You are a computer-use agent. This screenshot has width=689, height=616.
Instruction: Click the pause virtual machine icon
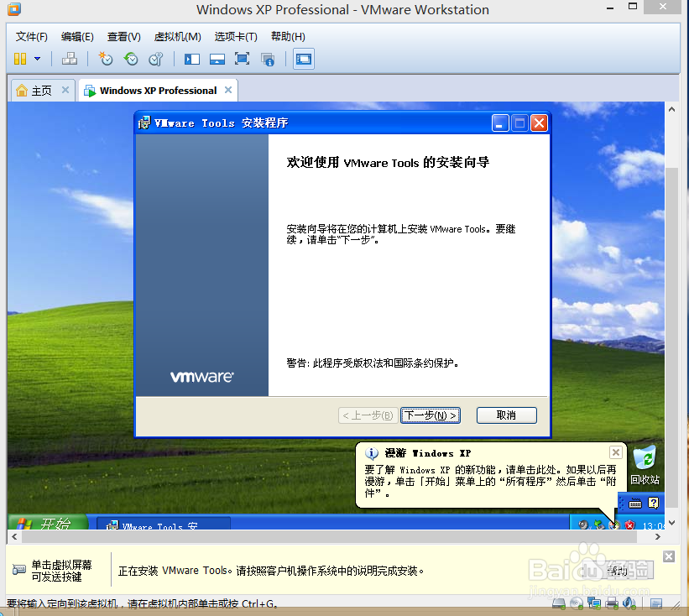pyautogui.click(x=20, y=59)
